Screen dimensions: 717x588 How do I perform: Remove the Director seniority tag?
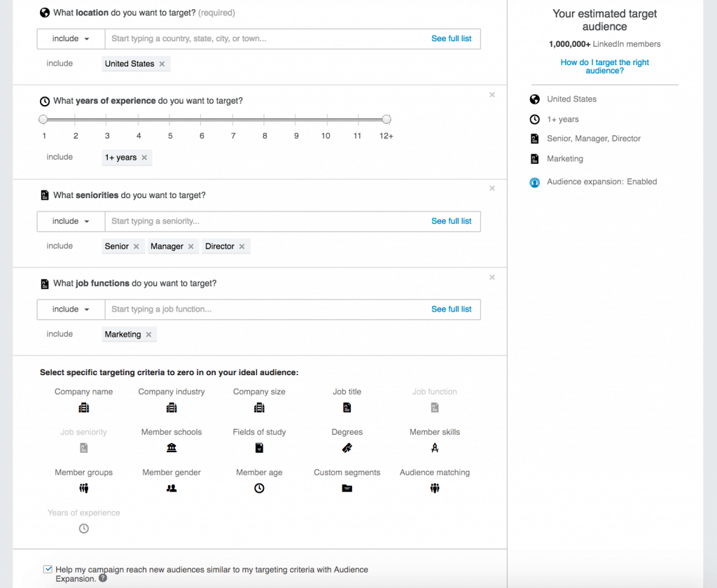(x=242, y=246)
